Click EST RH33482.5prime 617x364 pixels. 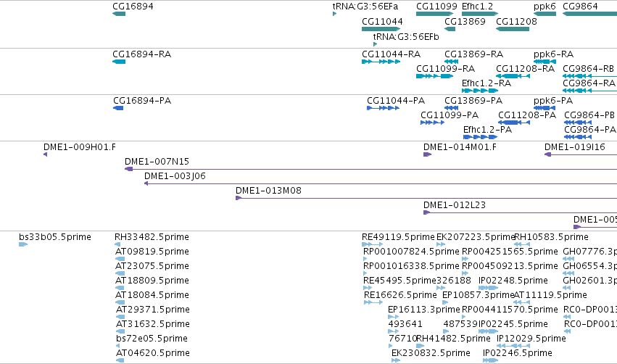tap(152, 237)
